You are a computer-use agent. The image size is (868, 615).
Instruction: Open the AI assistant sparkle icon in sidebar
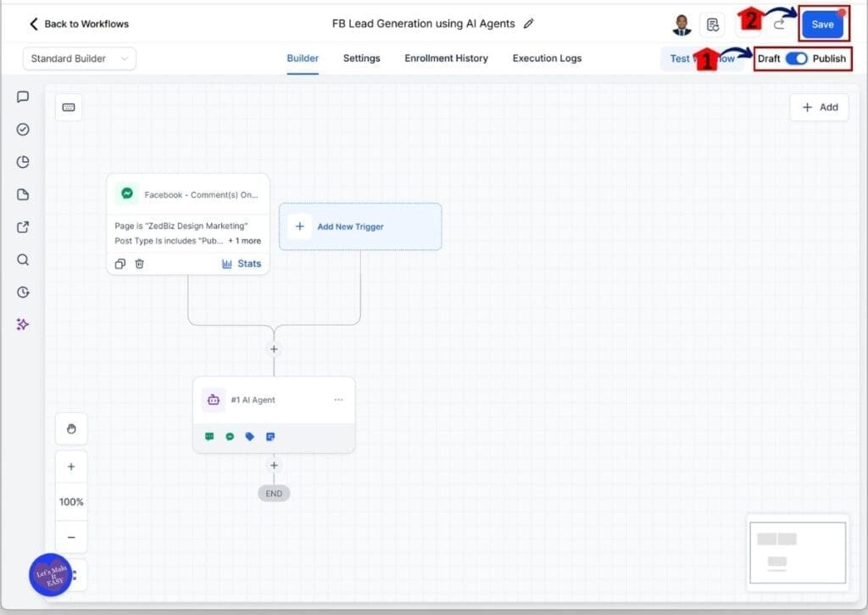(22, 324)
